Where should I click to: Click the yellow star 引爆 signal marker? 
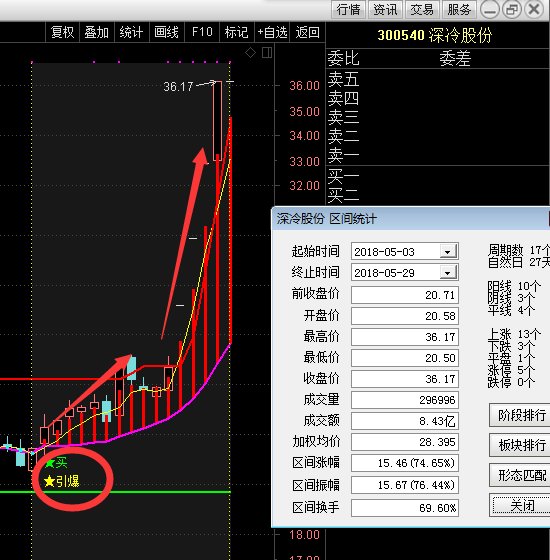[x=61, y=481]
